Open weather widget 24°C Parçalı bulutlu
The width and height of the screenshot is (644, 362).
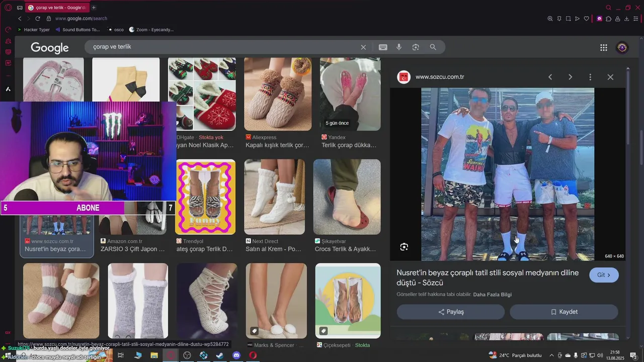(x=515, y=355)
